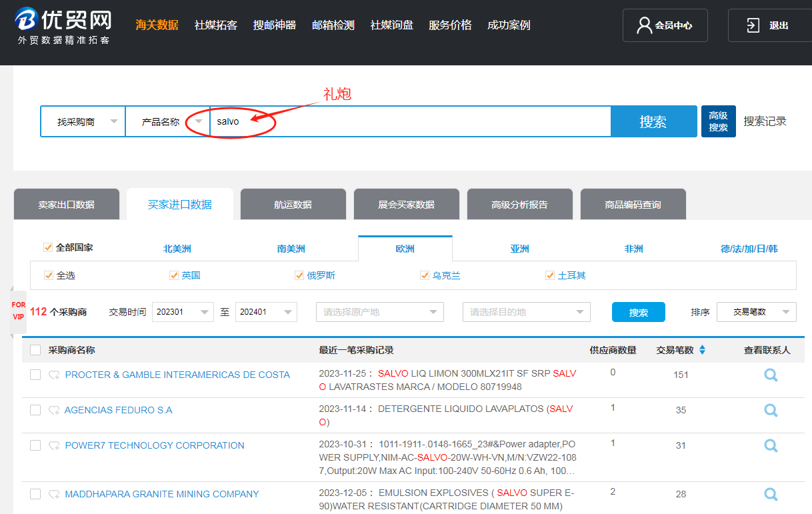Screen dimensions: 812x514
Task: Open POWER7 TECHNOLOGY CORPORATION link
Action: tap(155, 445)
